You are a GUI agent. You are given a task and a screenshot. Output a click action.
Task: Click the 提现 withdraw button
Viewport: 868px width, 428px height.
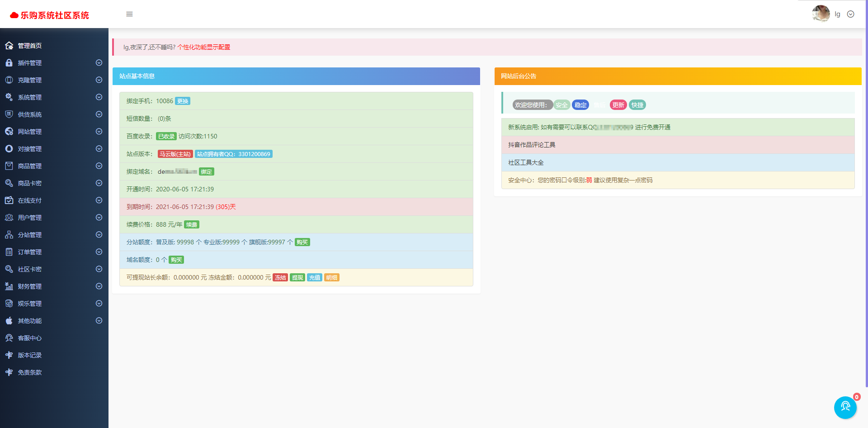point(297,278)
